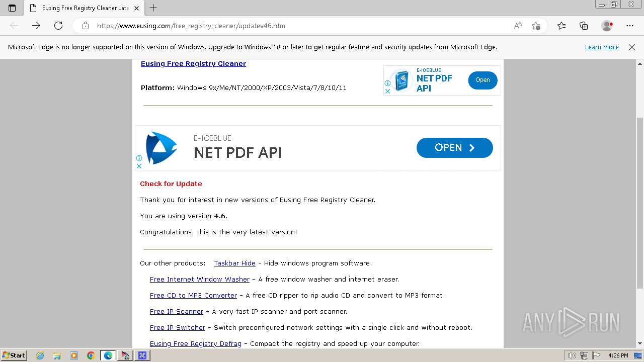Click the 4:26 PM clock
The width and height of the screenshot is (644, 362).
click(x=618, y=355)
